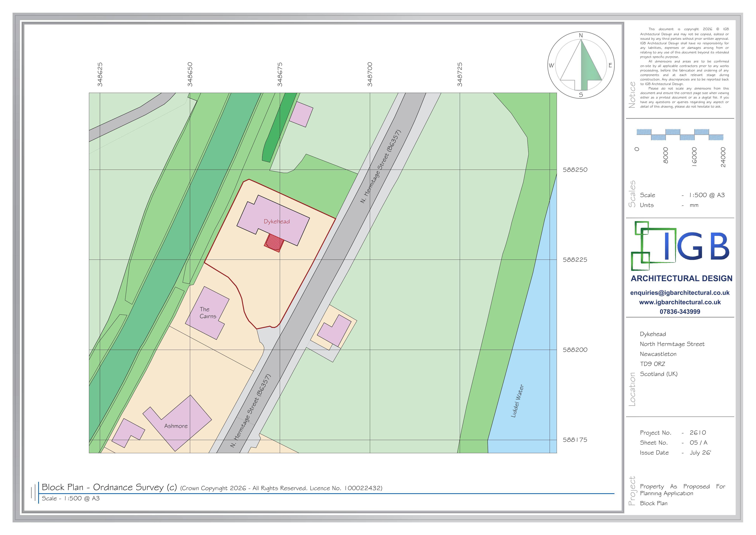Click scale bar label 16000
This screenshot has height=535, width=756.
(x=694, y=157)
